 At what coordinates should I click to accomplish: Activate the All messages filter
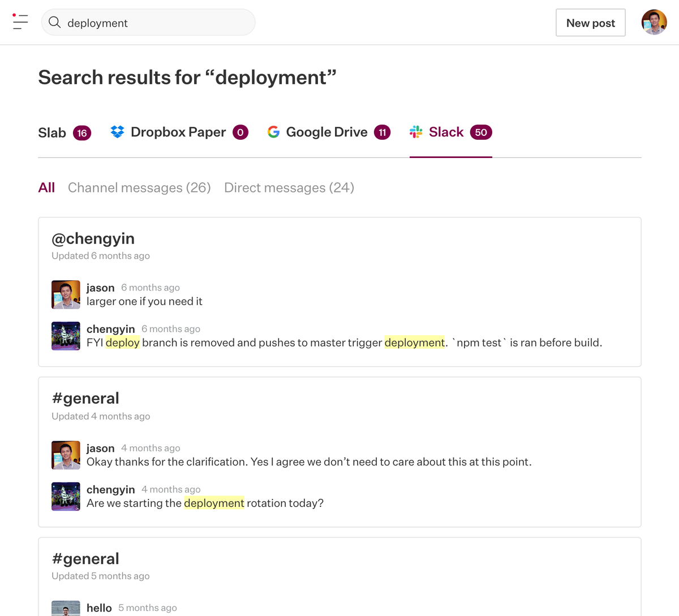coord(46,187)
